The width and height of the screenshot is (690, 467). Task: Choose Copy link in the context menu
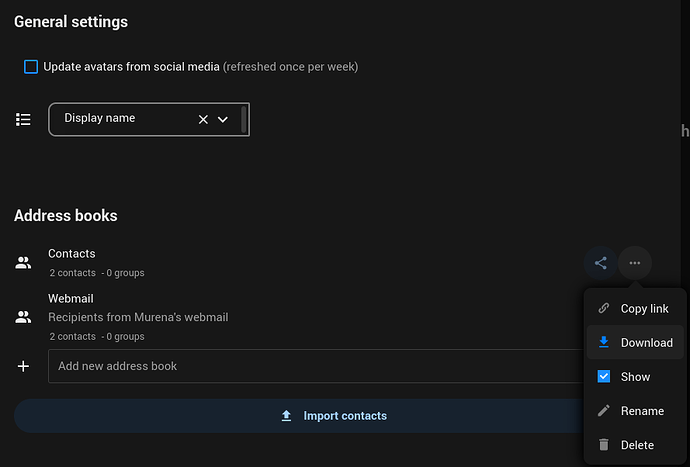pos(635,308)
